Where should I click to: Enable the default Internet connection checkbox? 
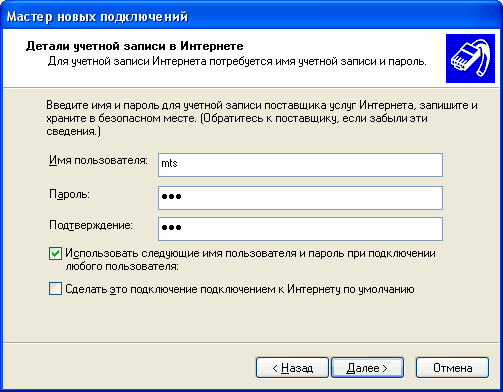click(55, 289)
